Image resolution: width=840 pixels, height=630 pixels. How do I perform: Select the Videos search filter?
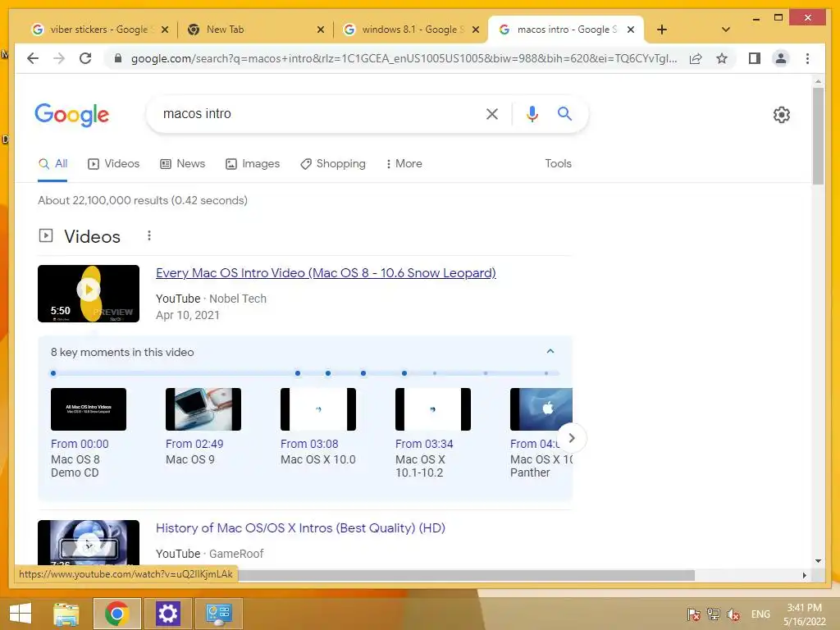(x=113, y=163)
